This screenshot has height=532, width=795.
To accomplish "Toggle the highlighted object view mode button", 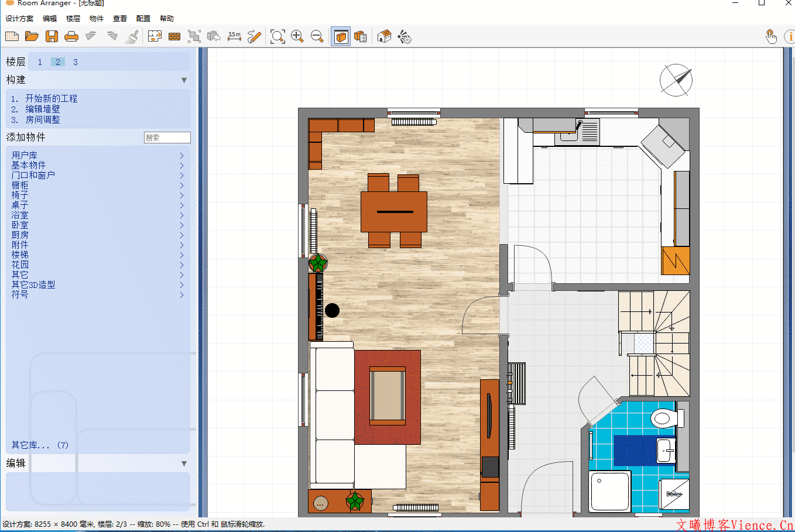I will (341, 37).
